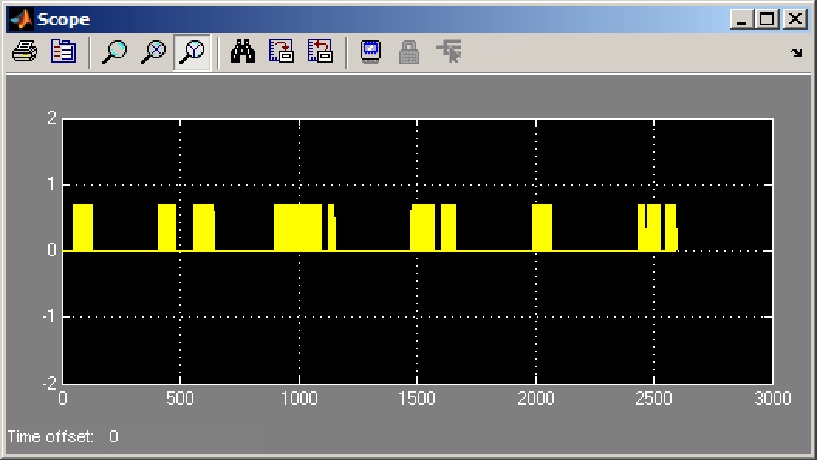Maximize the Scope window
Screen dimensions: 819x460
click(767, 20)
